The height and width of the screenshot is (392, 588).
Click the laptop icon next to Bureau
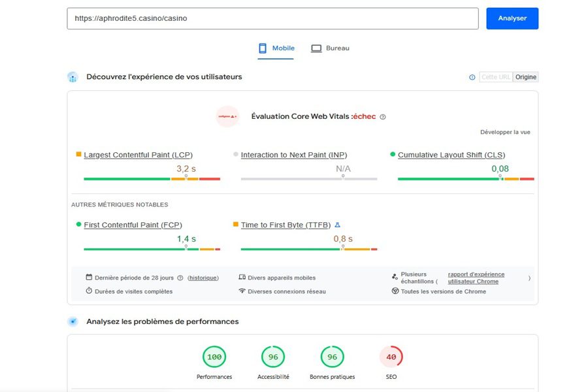pyautogui.click(x=316, y=48)
